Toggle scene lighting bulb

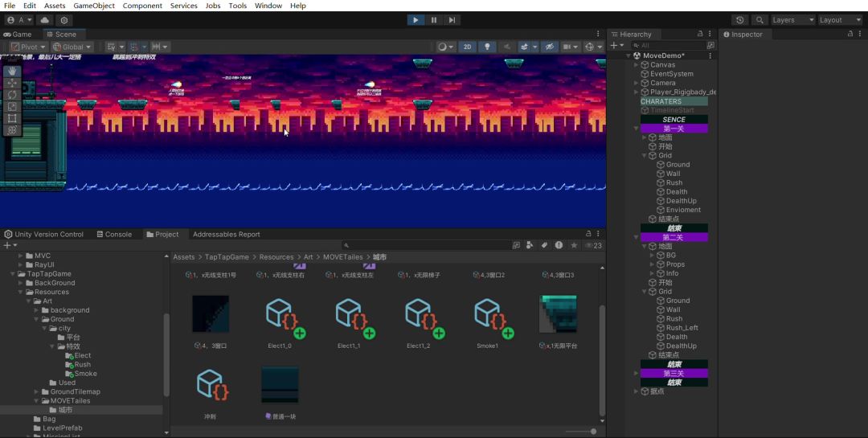click(x=486, y=47)
